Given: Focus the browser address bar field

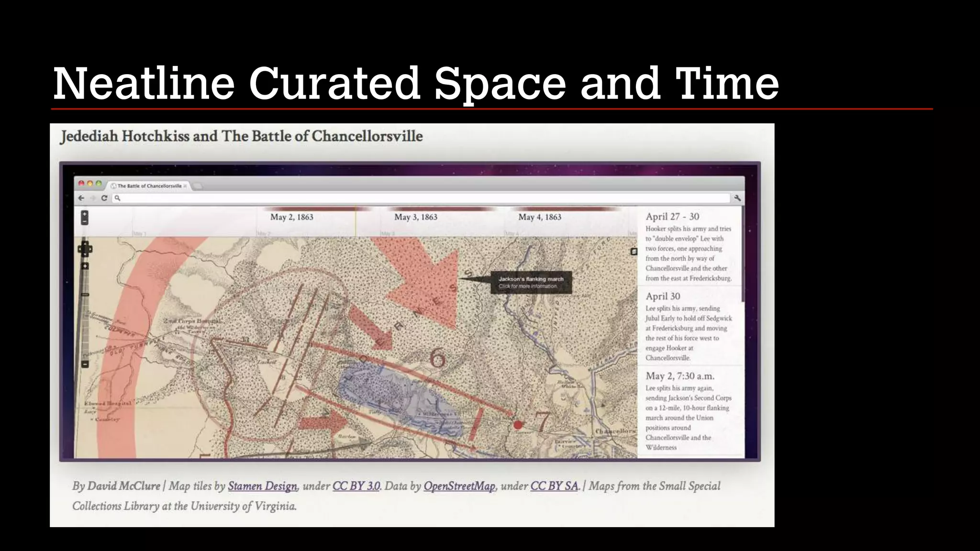Looking at the screenshot, I should [421, 198].
